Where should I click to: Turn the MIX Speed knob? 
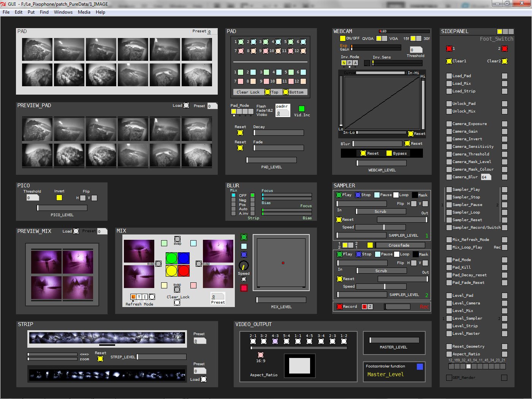pyautogui.click(x=244, y=266)
